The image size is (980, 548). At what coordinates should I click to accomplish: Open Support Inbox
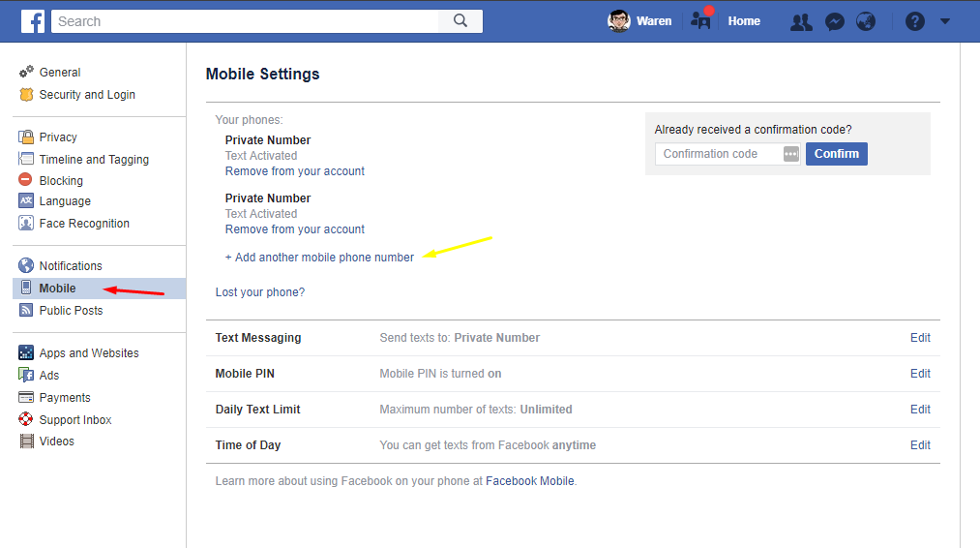pos(75,420)
